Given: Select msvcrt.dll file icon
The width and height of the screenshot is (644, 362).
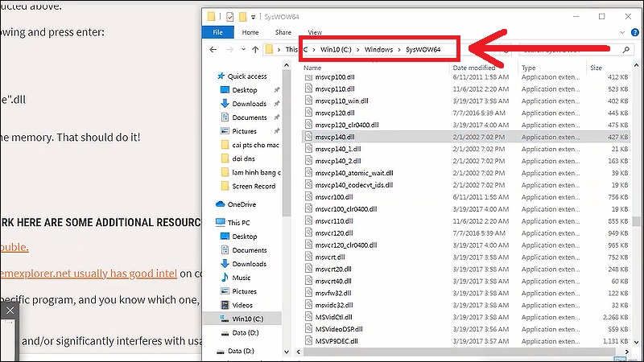Looking at the screenshot, I should [309, 257].
